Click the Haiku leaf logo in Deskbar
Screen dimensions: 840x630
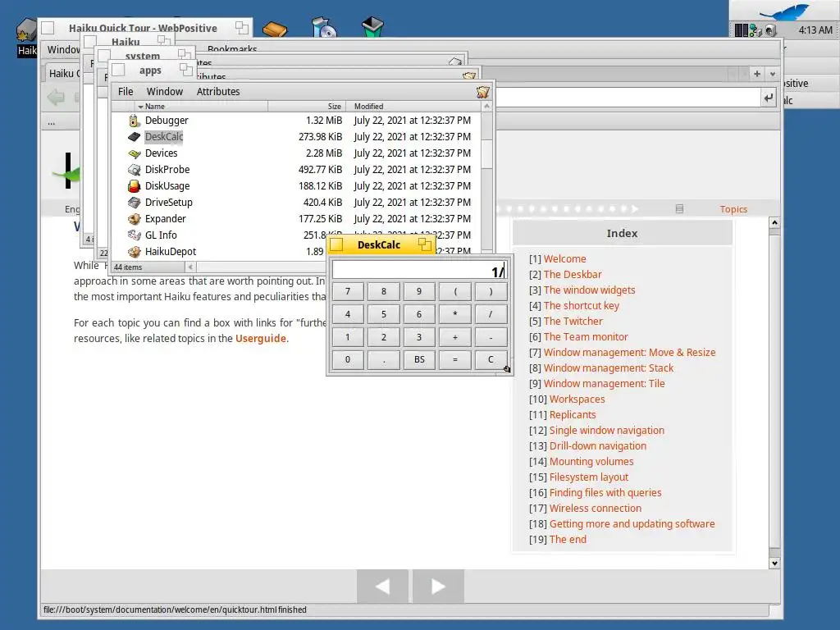coord(785,11)
